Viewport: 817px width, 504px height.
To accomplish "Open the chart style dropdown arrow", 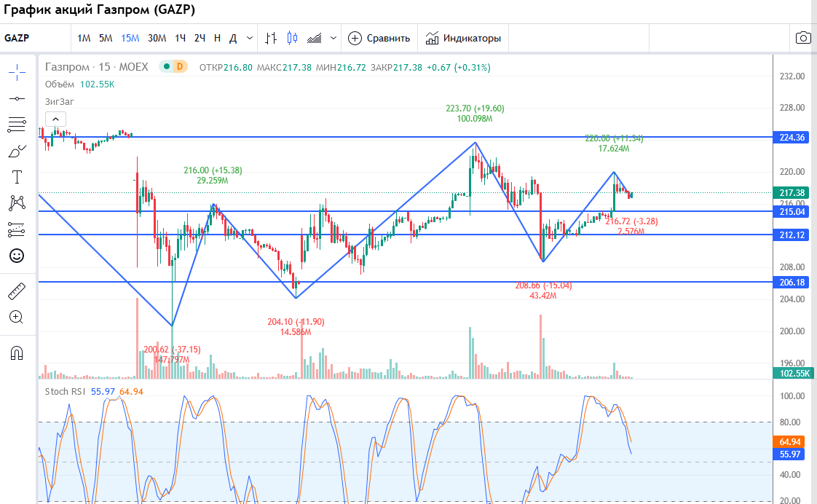I will [x=333, y=38].
